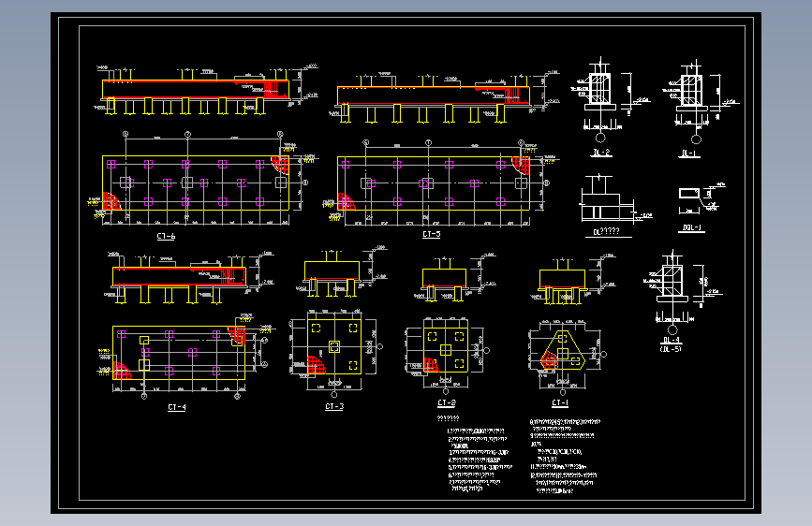812x526 pixels.
Task: Select the CT-1 drawing title label
Action: tap(560, 402)
